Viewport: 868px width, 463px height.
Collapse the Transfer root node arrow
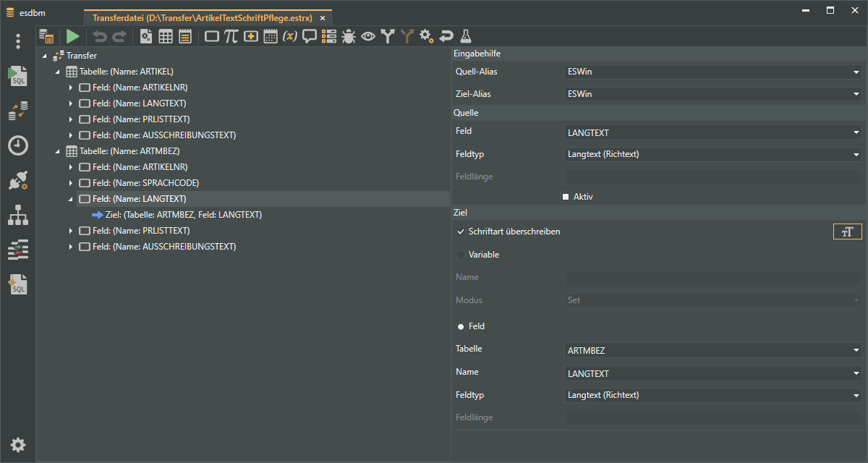point(45,56)
